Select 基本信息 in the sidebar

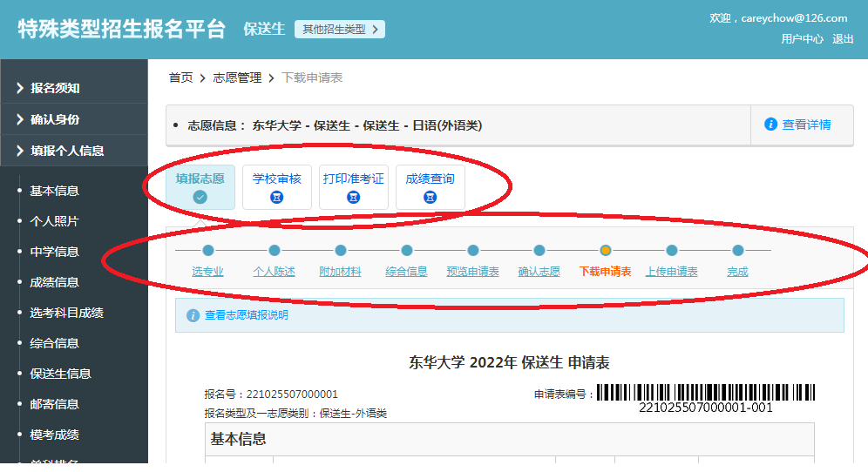(x=54, y=191)
